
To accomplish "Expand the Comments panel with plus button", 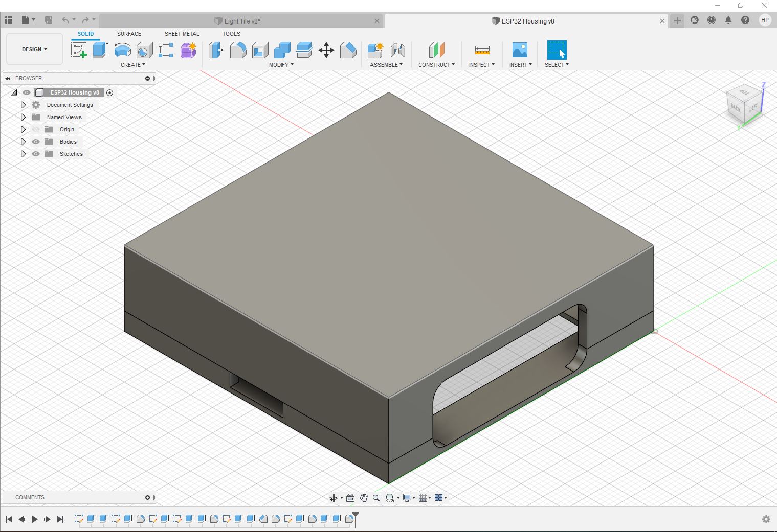I will pyautogui.click(x=147, y=497).
